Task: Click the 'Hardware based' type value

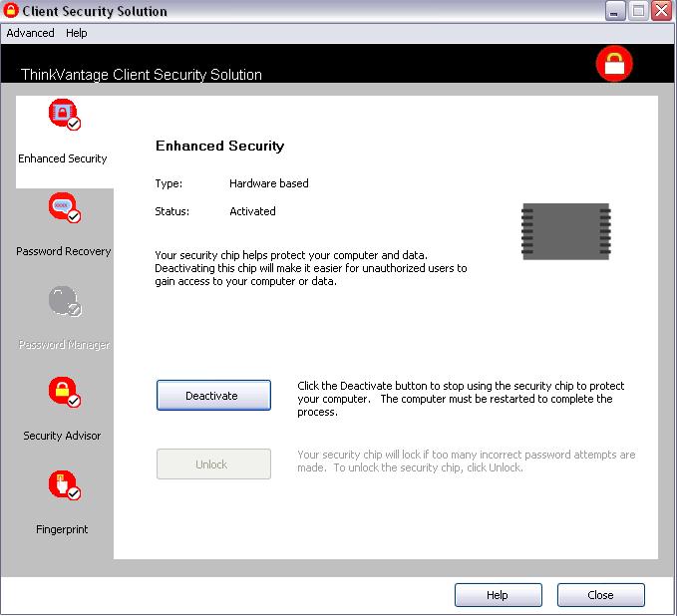Action: click(x=269, y=183)
